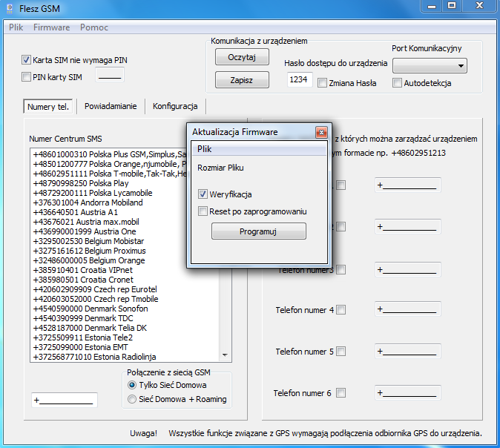Select +48790998250 Polska Play entry
The image size is (500, 448).
pyautogui.click(x=81, y=183)
